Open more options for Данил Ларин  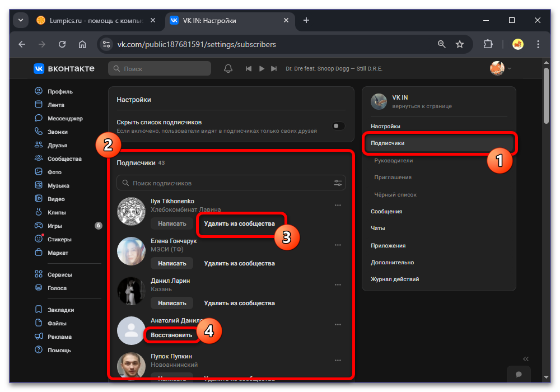(338, 285)
